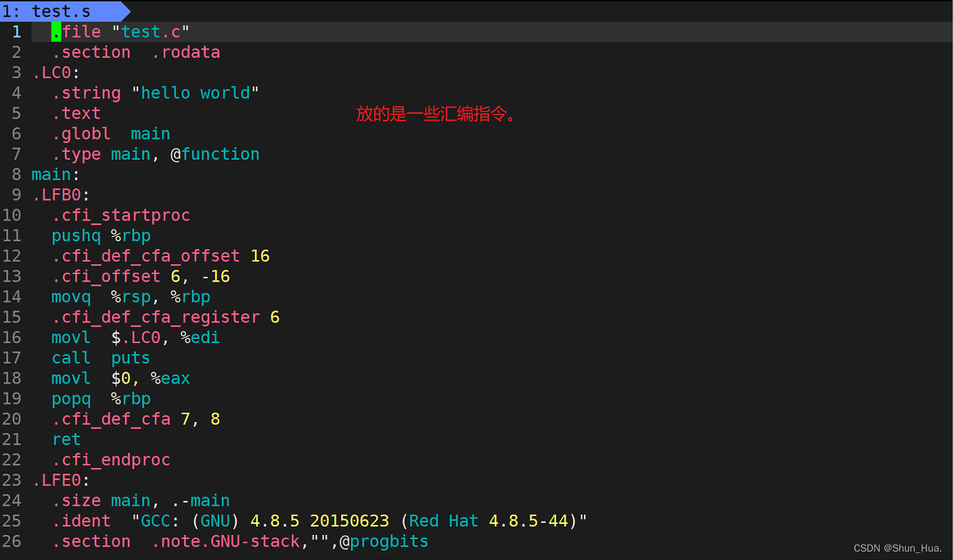Screen dimensions: 953x560
Task: Click the @progbits text on line 26
Action: pyautogui.click(x=384, y=542)
